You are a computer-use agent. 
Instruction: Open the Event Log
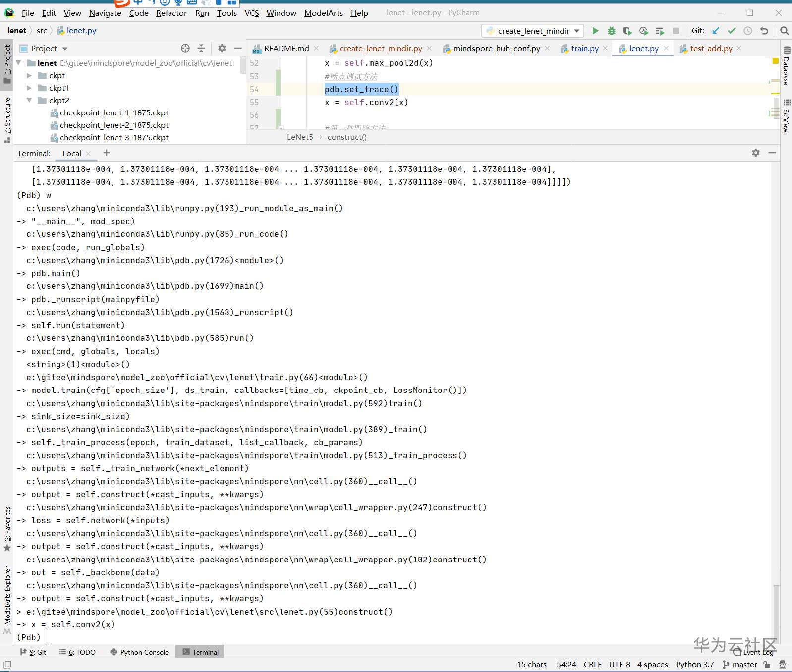coord(753,652)
